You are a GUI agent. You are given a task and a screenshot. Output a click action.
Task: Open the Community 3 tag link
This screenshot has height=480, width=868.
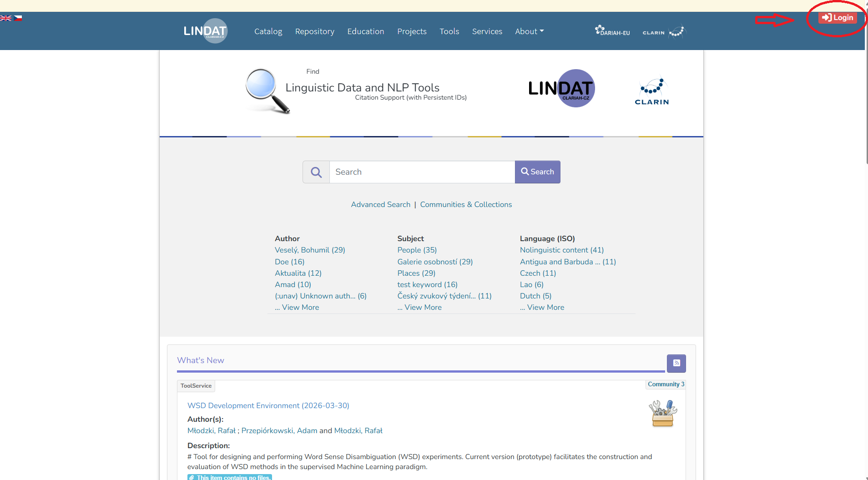(666, 384)
